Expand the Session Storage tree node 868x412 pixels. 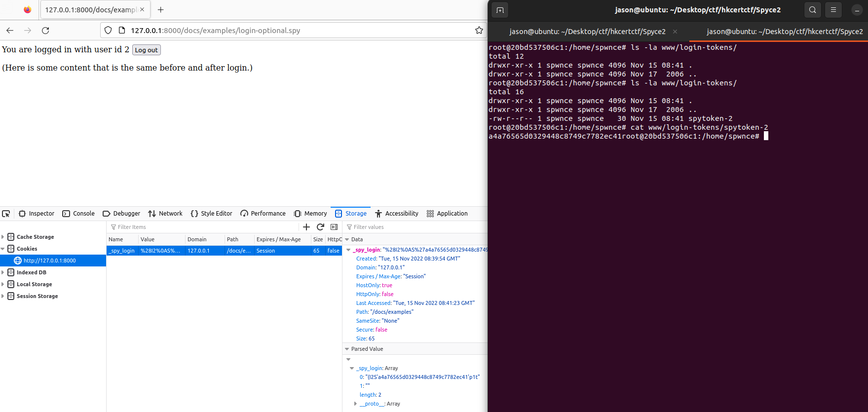[x=3, y=296]
